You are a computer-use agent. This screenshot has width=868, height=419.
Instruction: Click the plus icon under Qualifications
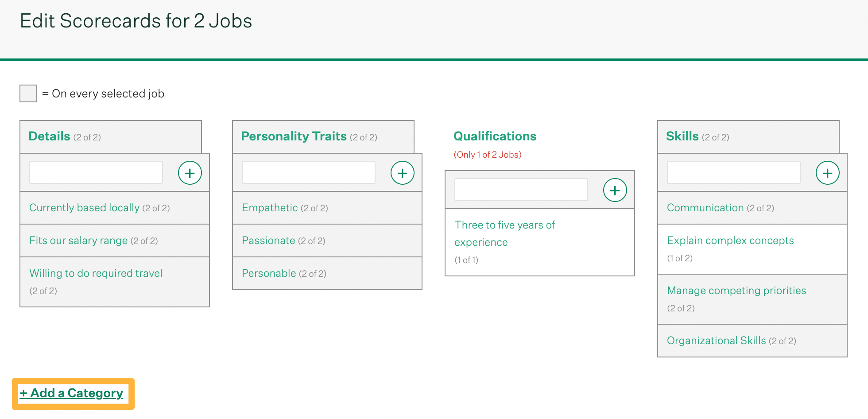tap(615, 190)
